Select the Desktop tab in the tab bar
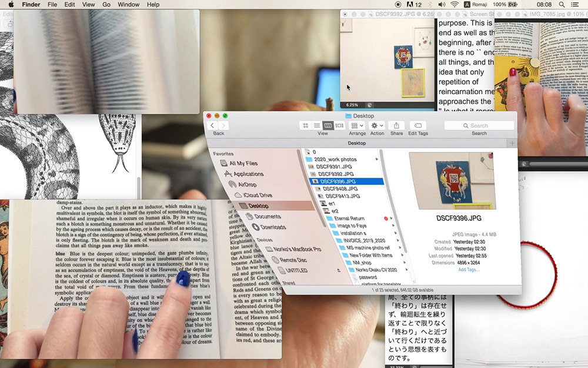 pyautogui.click(x=356, y=143)
